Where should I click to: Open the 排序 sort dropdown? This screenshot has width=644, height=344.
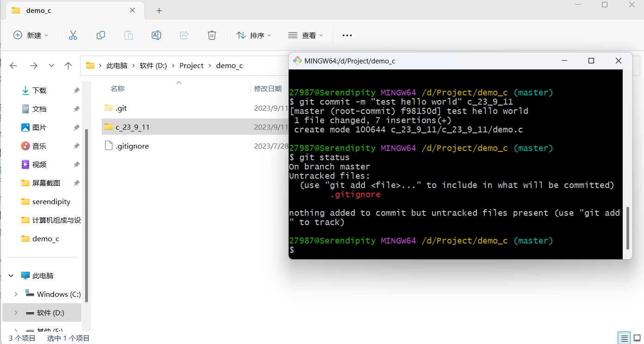coord(254,35)
